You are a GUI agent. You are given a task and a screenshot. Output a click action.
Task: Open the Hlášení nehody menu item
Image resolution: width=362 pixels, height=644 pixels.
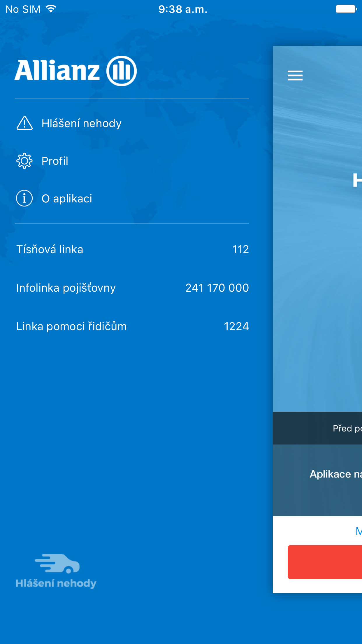pyautogui.click(x=132, y=123)
